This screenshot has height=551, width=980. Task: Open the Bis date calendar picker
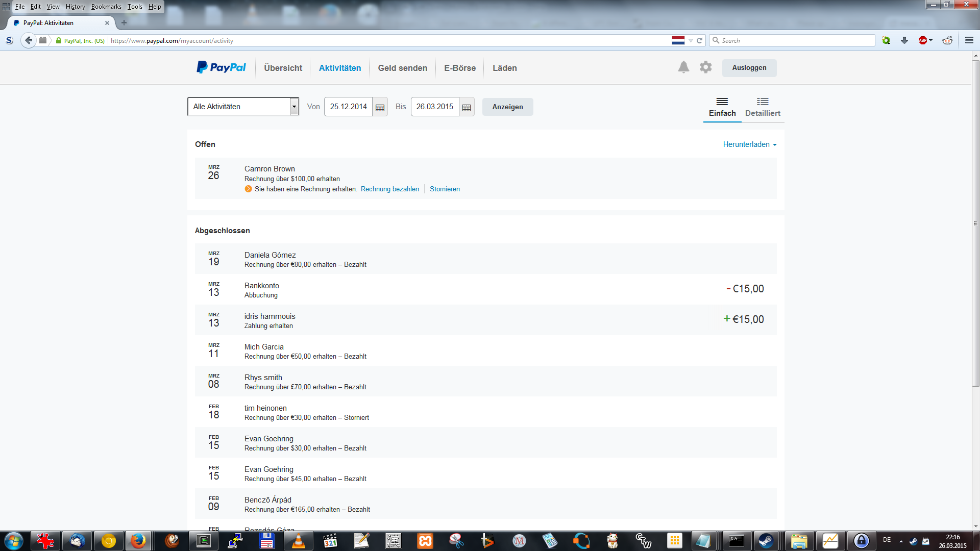click(467, 107)
